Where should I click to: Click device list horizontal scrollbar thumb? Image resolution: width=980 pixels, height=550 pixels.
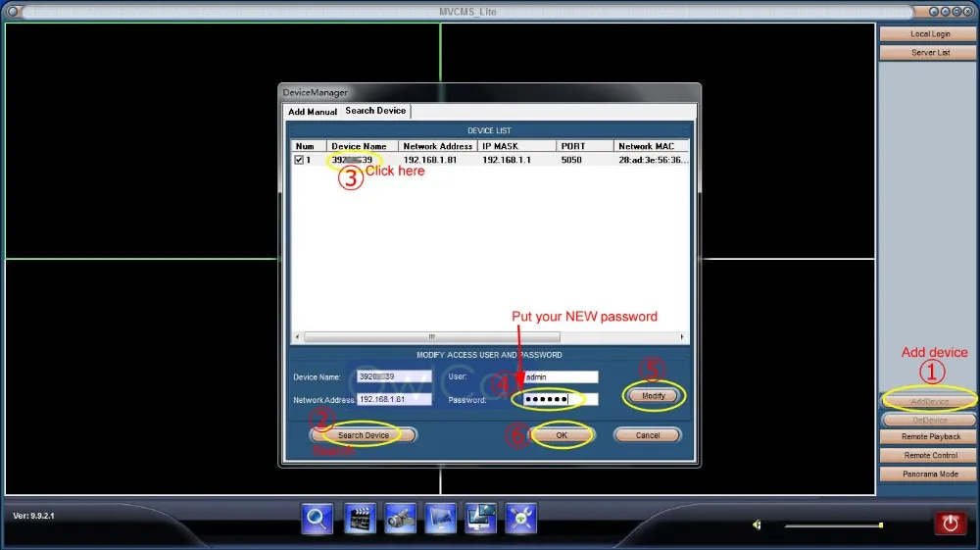pos(431,337)
